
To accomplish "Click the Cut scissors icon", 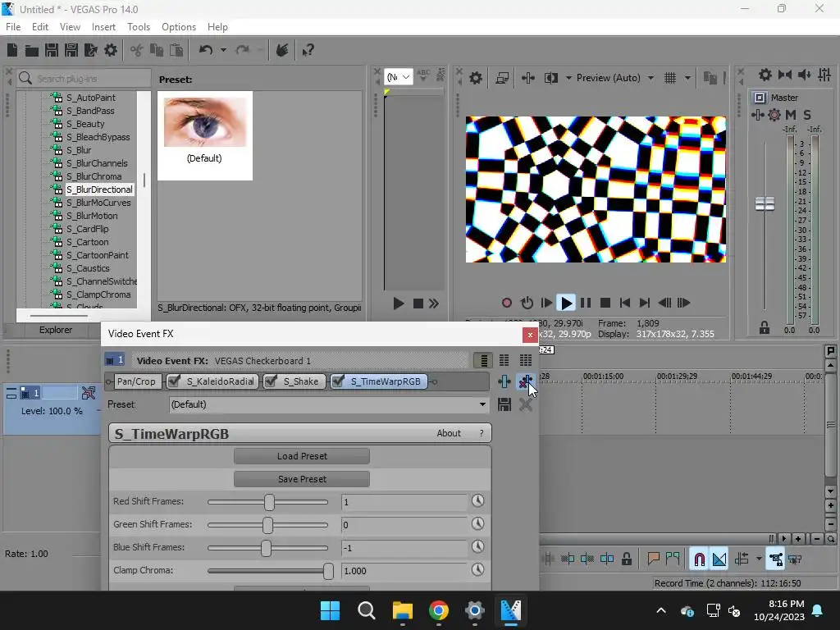I will pos(137,50).
